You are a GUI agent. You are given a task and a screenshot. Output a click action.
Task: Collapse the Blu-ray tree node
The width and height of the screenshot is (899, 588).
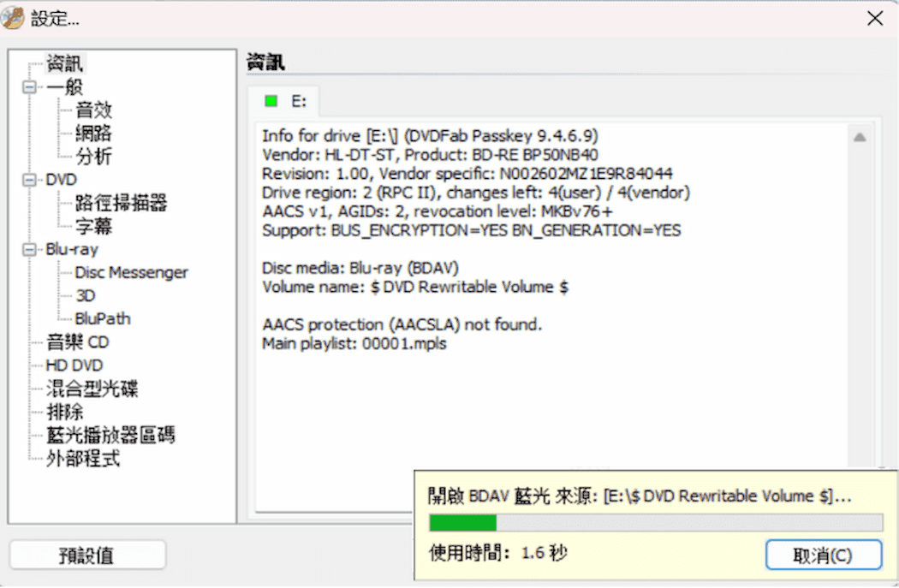pos(29,250)
